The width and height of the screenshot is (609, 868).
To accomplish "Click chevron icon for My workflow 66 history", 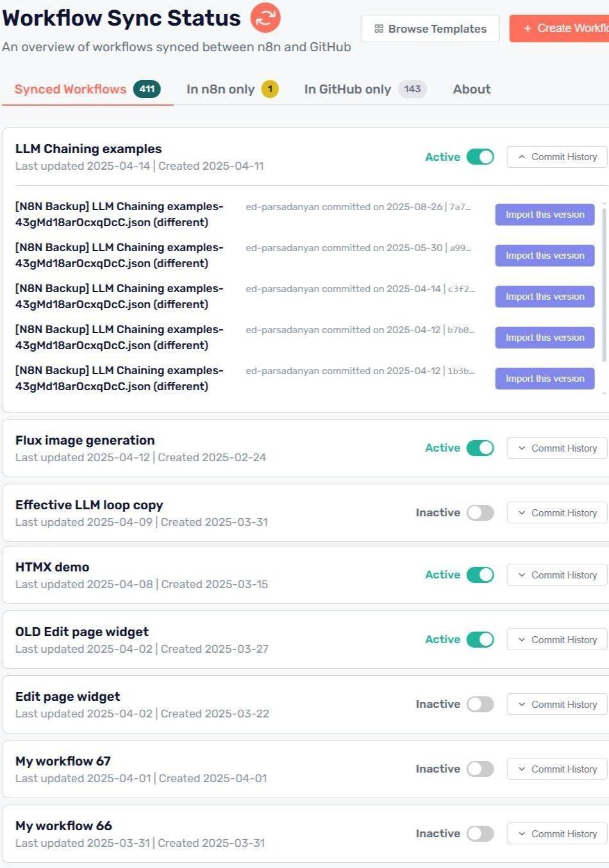I will (522, 834).
